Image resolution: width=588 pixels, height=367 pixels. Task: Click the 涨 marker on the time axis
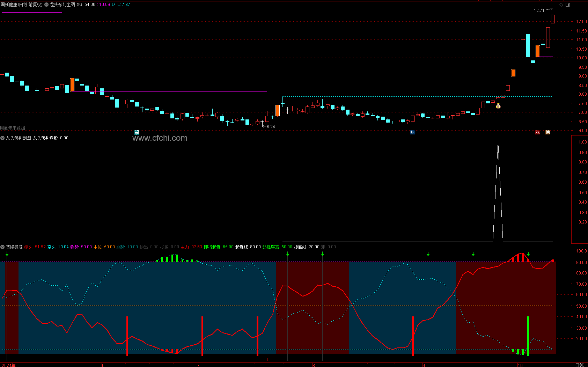click(537, 132)
